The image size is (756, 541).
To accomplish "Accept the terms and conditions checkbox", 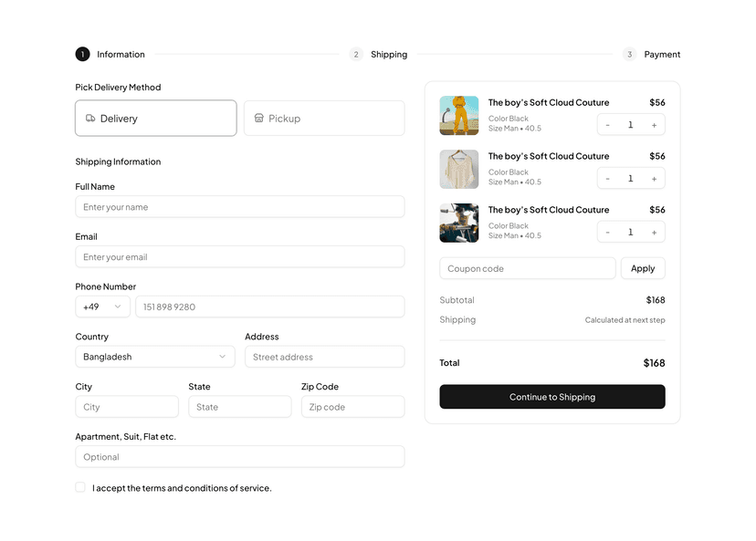I will (x=80, y=488).
